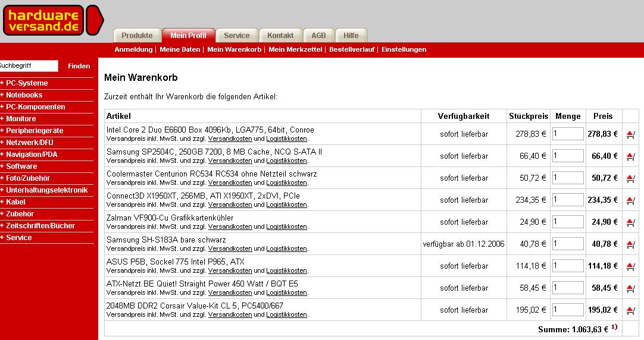
Task: Open the Service tab
Action: 236,36
